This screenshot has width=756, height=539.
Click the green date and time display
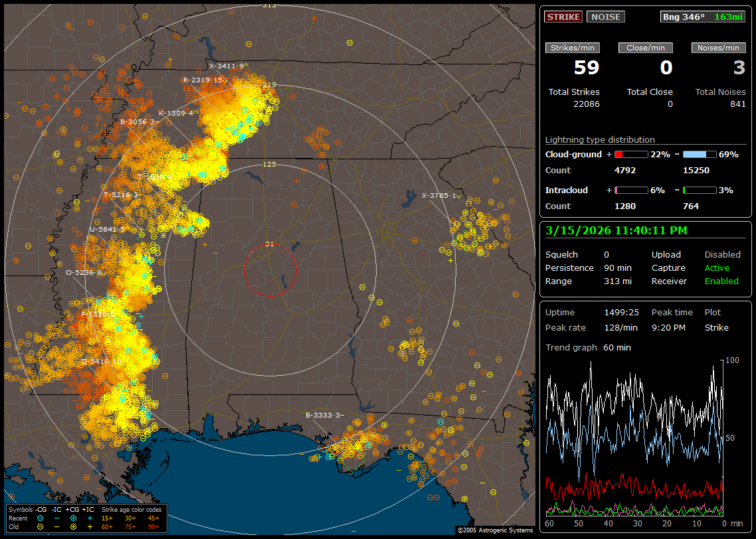click(616, 230)
